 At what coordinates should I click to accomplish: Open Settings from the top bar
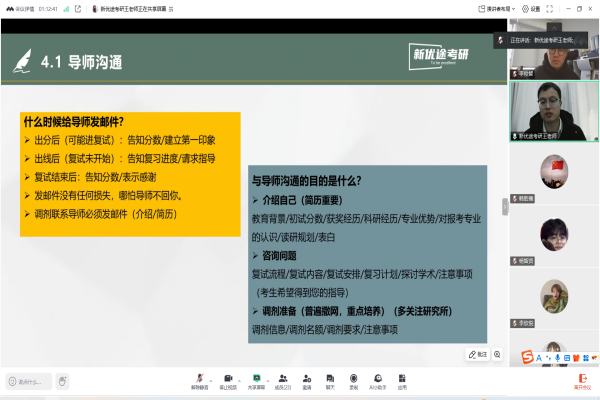[x=532, y=9]
